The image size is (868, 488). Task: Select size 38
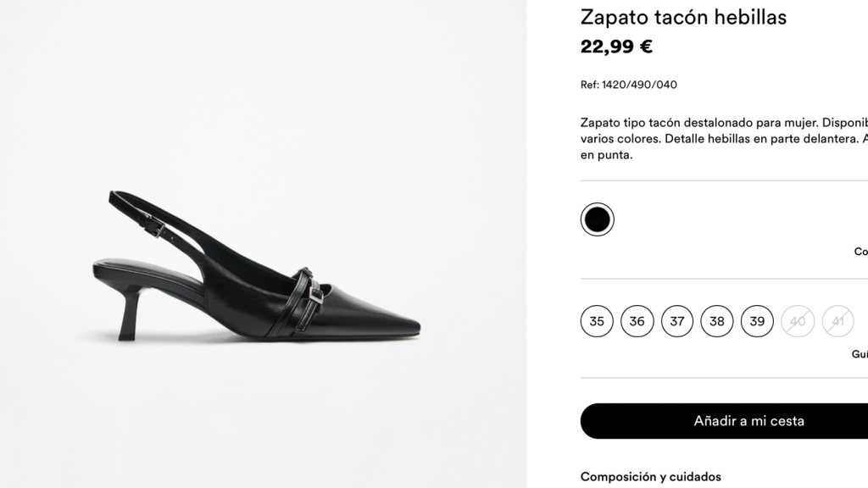(x=716, y=322)
